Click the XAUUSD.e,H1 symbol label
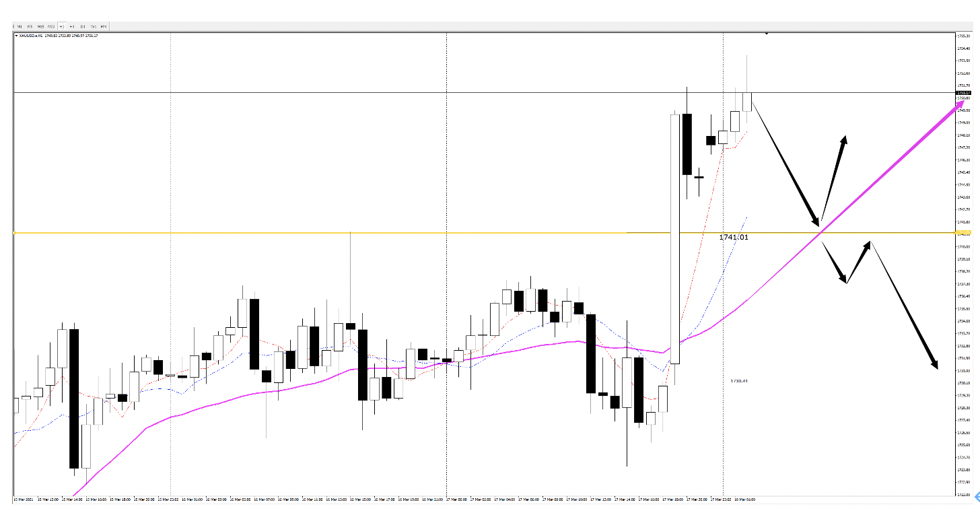This screenshot has height=517, width=980. [31, 36]
